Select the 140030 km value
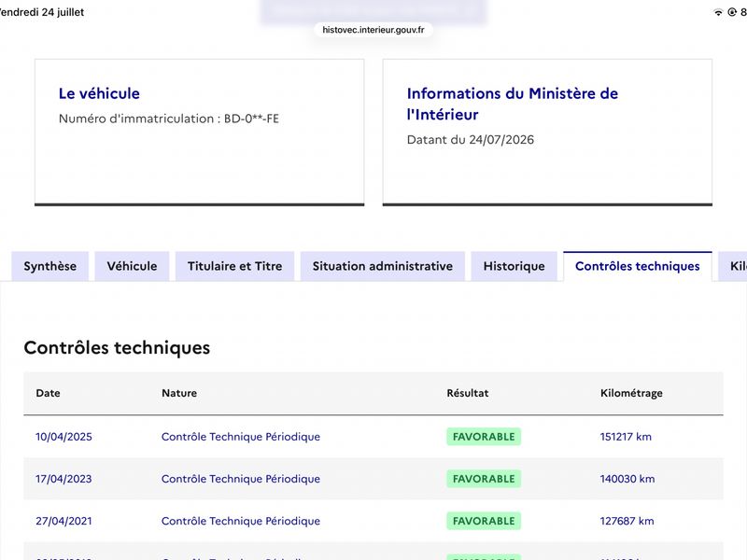Screen dimensions: 747x560 tap(627, 479)
